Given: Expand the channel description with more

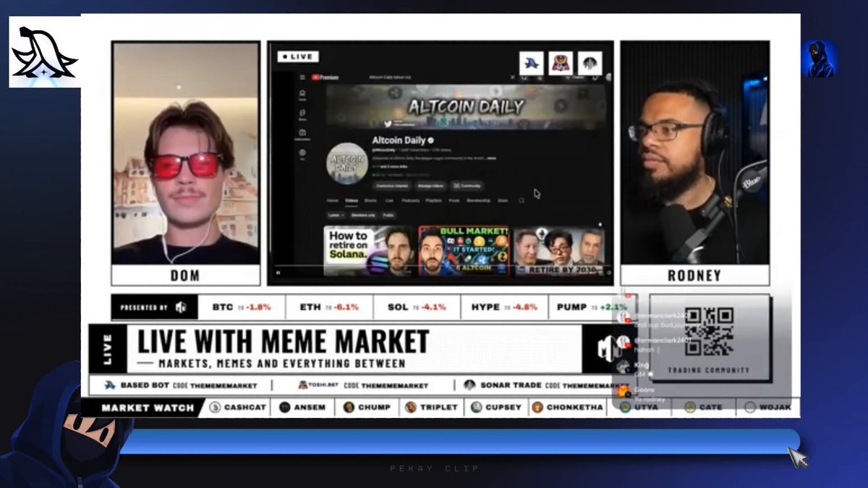Looking at the screenshot, I should 491,158.
